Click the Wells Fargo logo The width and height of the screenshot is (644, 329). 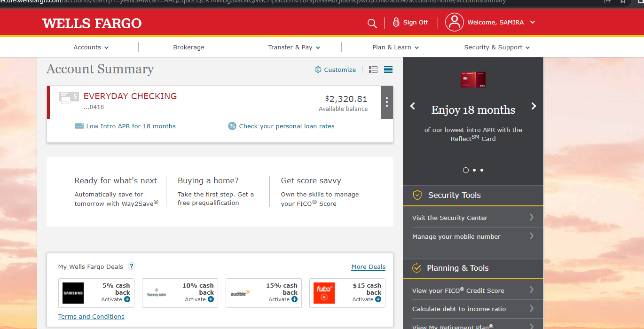[92, 23]
